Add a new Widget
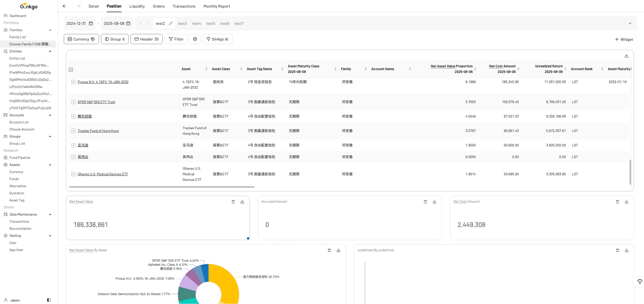This screenshot has width=644, height=304. click(x=624, y=39)
